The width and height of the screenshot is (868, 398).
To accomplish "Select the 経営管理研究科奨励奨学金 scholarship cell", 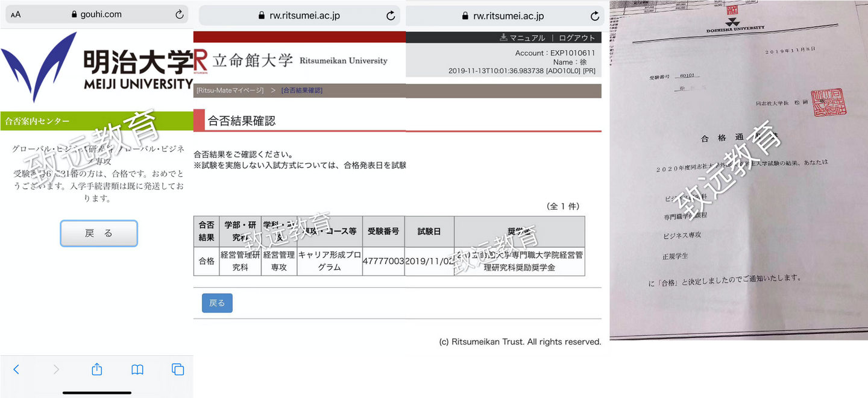I will [520, 261].
